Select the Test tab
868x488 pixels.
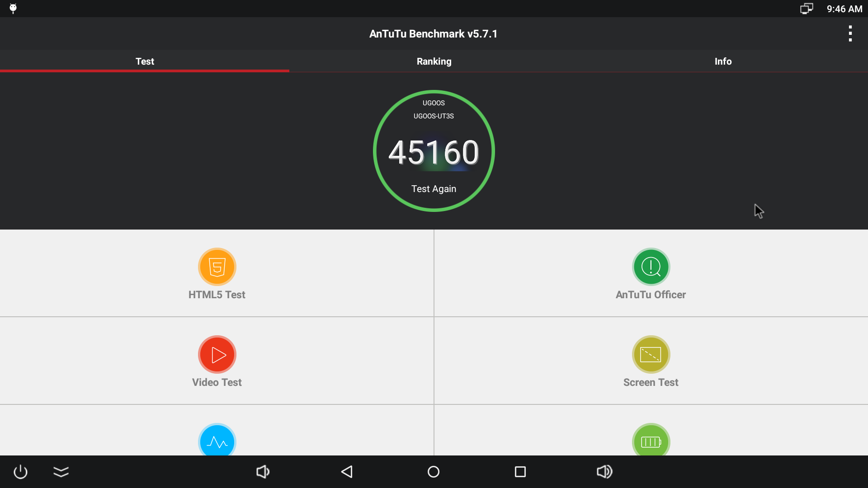(144, 61)
